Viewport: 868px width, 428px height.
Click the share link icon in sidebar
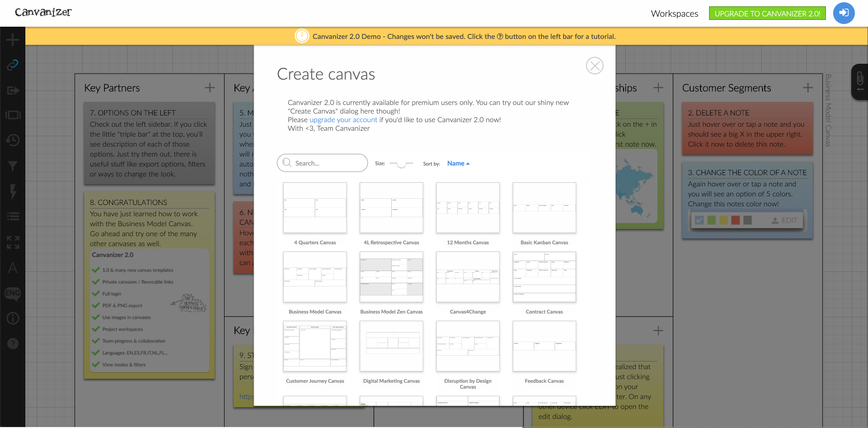pos(13,65)
